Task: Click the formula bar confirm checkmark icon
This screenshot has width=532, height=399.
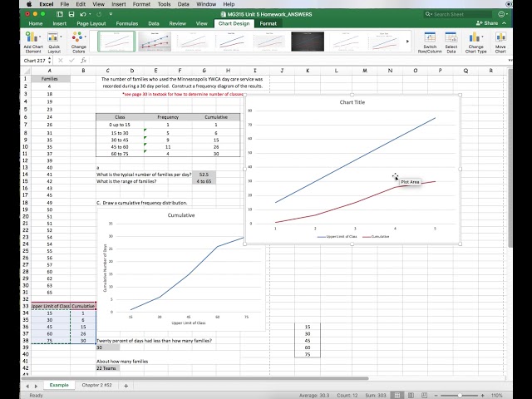Action: 71,61
